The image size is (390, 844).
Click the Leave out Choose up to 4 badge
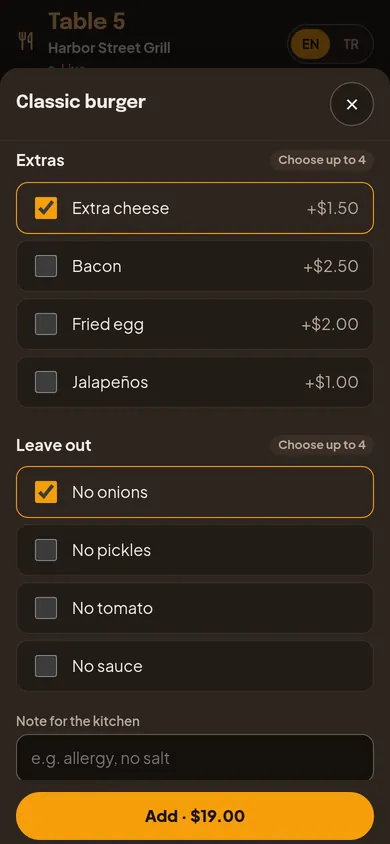tap(322, 445)
